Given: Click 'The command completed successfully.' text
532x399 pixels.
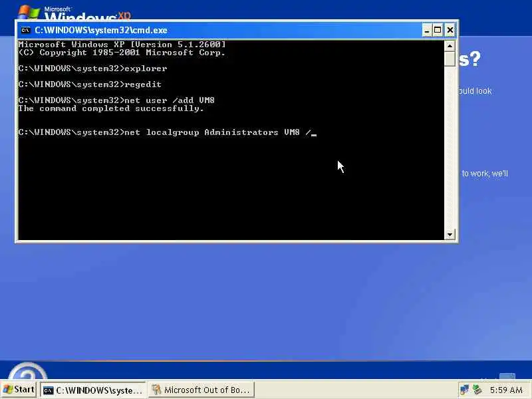Looking at the screenshot, I should 111,108.
